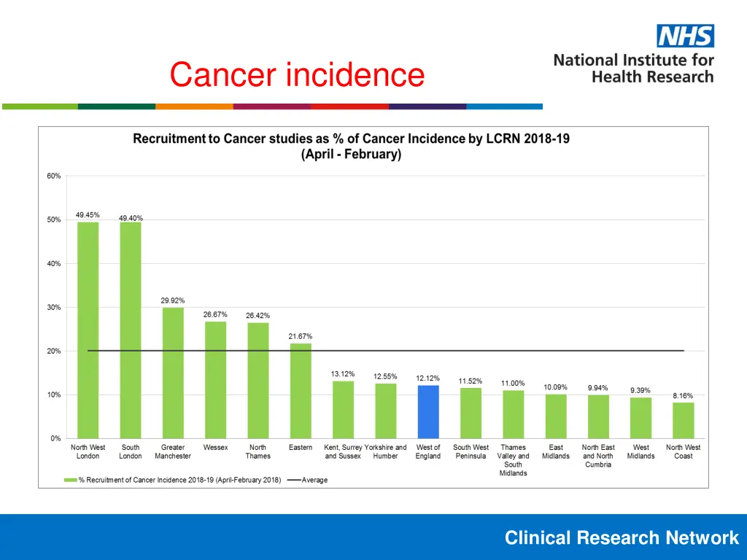Click the green legend swatch for % Recruitment

pyautogui.click(x=71, y=480)
